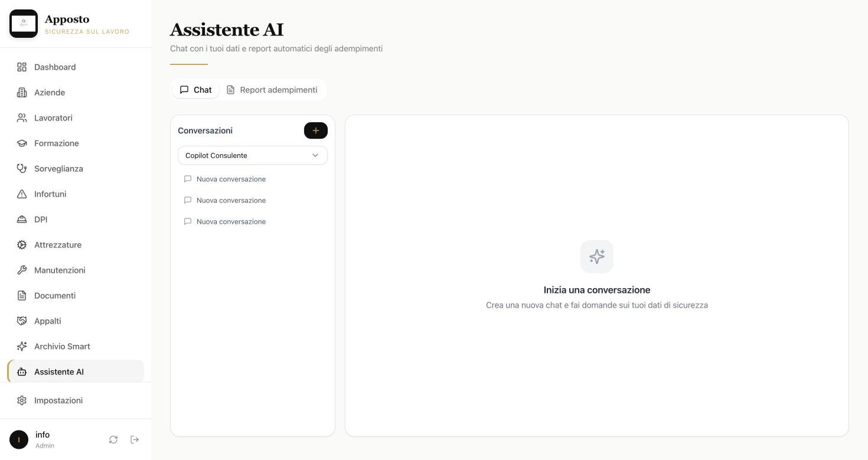Click the Assistente AI robot icon
868x460 pixels.
[x=22, y=372]
